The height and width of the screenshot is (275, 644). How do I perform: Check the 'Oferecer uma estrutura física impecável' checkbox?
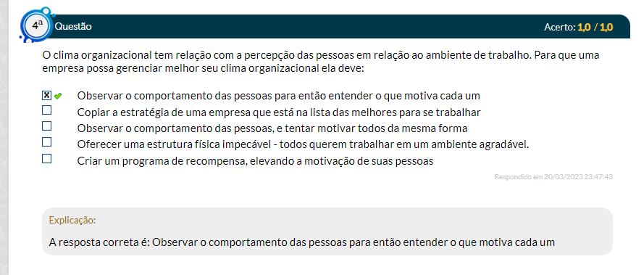[47, 142]
